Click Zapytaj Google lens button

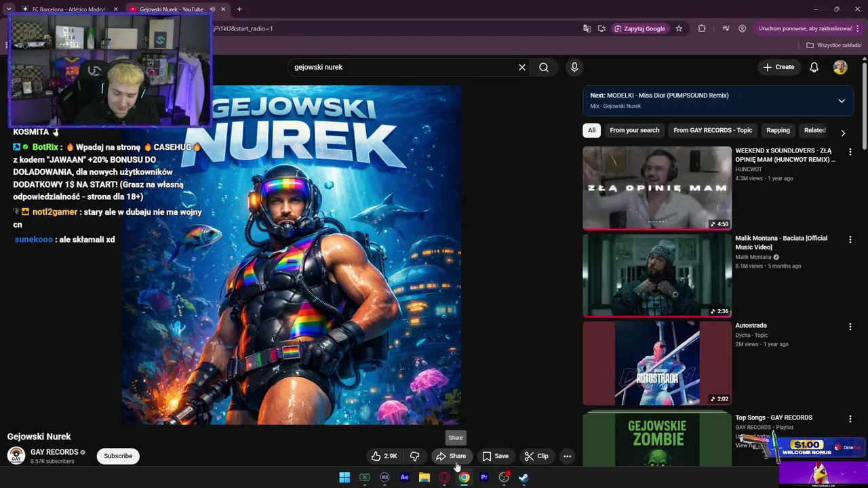(639, 28)
